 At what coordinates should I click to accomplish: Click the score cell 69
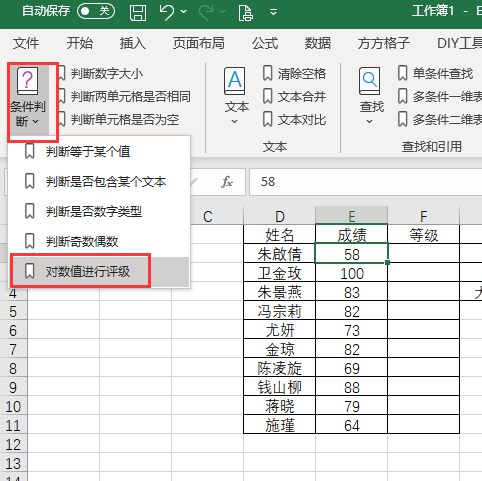pyautogui.click(x=352, y=368)
